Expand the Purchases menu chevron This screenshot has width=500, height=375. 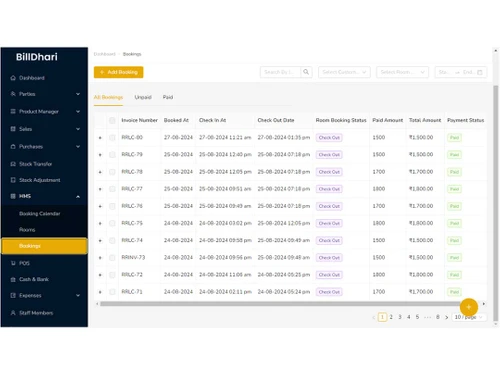click(x=78, y=147)
